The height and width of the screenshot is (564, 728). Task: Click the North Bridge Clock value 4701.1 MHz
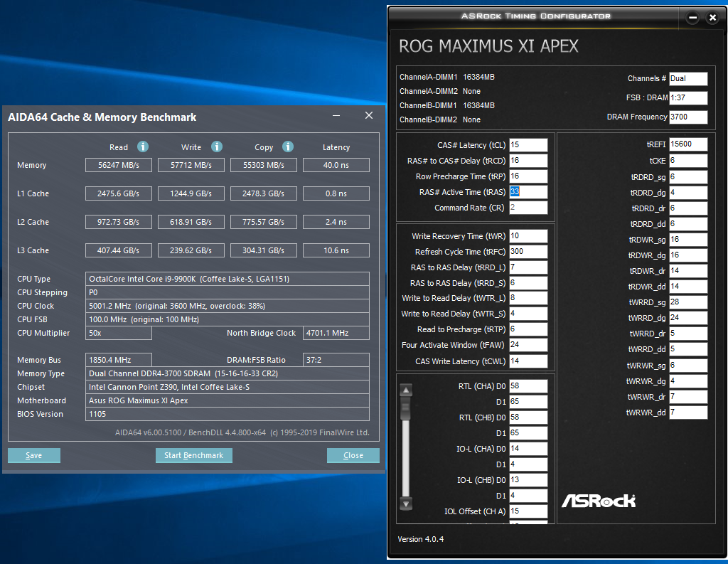pyautogui.click(x=336, y=333)
